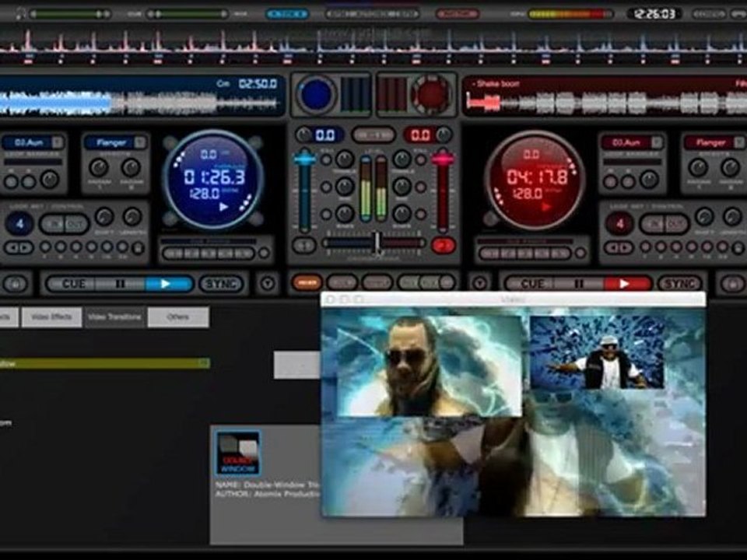Hit CUE on the red right deck
Image resolution: width=747 pixels, height=560 pixels.
point(532,285)
